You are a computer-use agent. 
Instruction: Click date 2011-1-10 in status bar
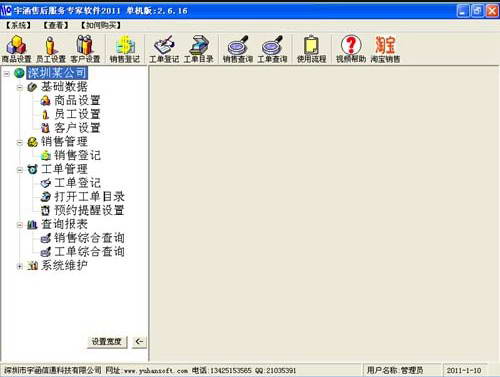click(464, 370)
